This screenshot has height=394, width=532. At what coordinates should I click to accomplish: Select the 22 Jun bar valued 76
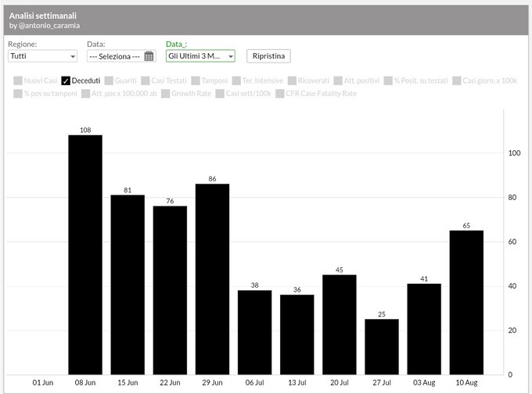pyautogui.click(x=170, y=290)
